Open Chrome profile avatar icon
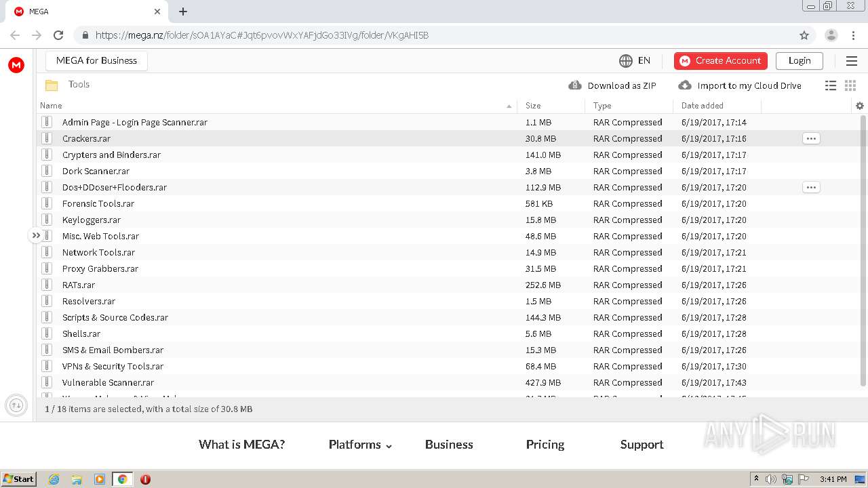 (x=831, y=35)
